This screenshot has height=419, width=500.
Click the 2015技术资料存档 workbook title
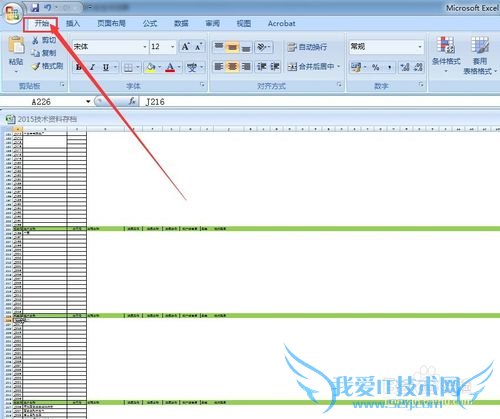pyautogui.click(x=47, y=119)
